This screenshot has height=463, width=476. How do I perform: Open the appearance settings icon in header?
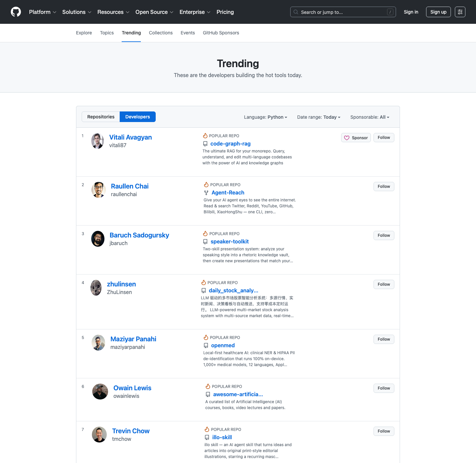(x=460, y=12)
